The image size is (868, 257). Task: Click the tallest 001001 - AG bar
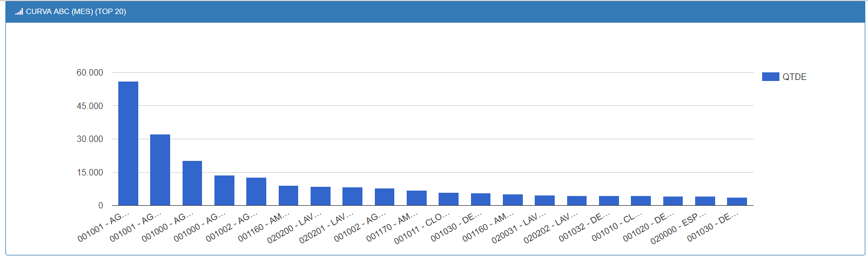(x=128, y=144)
